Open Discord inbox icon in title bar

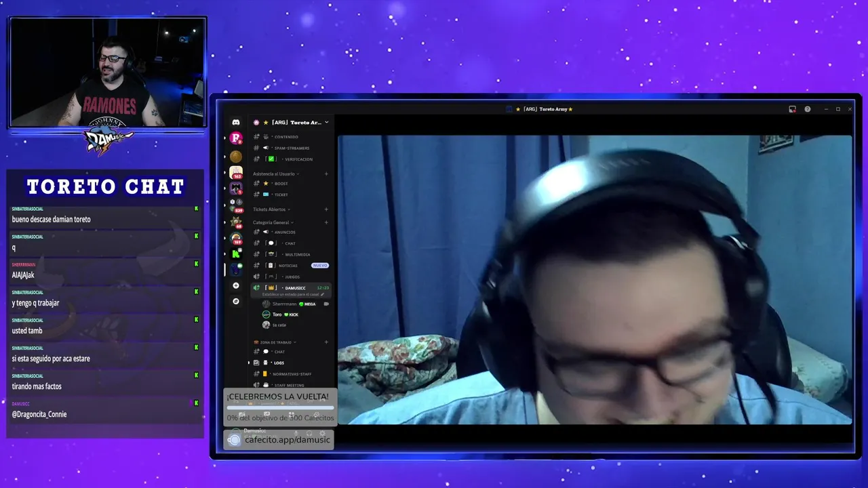coord(792,109)
